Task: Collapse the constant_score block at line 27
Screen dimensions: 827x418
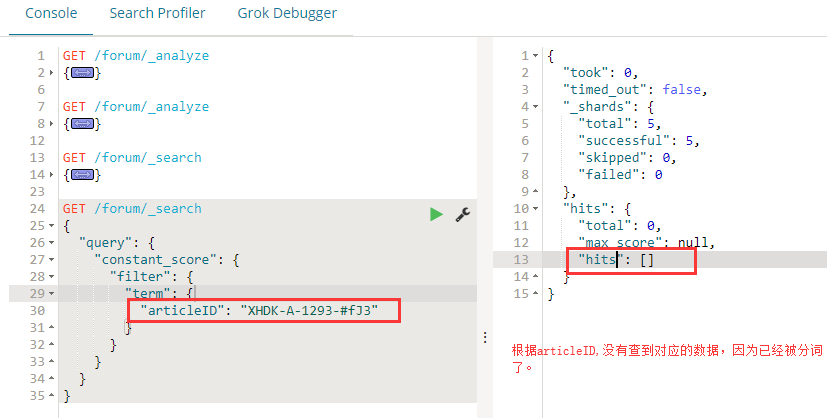Action: pos(52,260)
